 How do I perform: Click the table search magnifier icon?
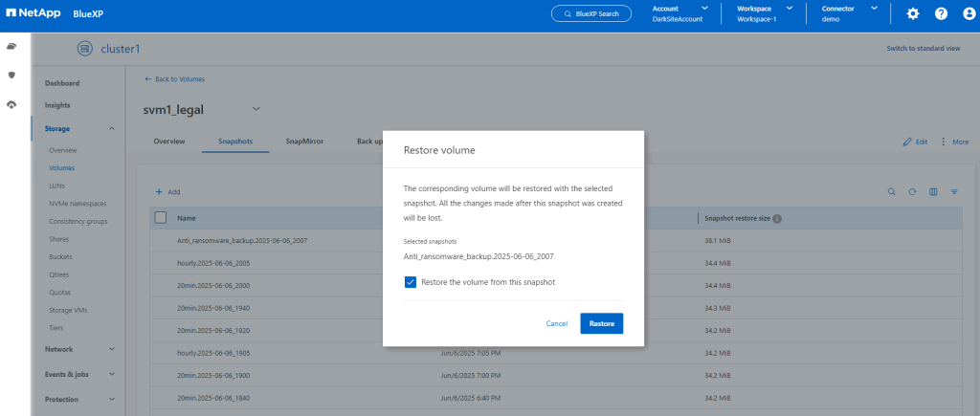click(x=891, y=191)
